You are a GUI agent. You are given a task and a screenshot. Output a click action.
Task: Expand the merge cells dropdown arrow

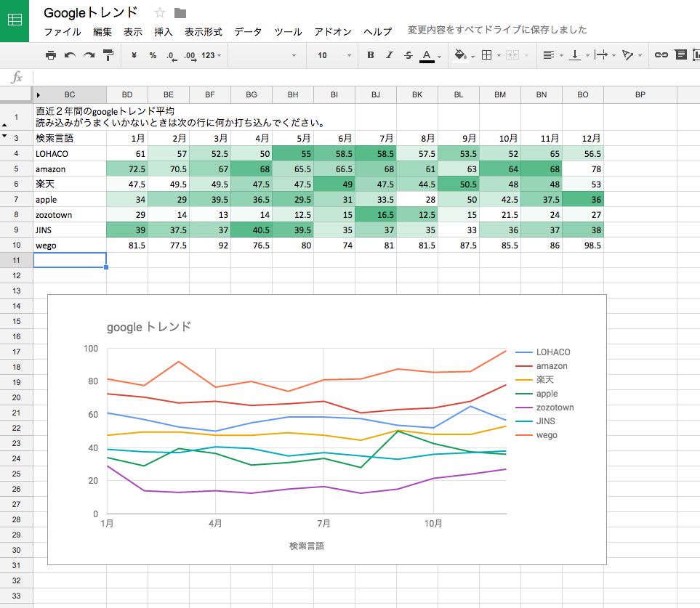click(527, 56)
